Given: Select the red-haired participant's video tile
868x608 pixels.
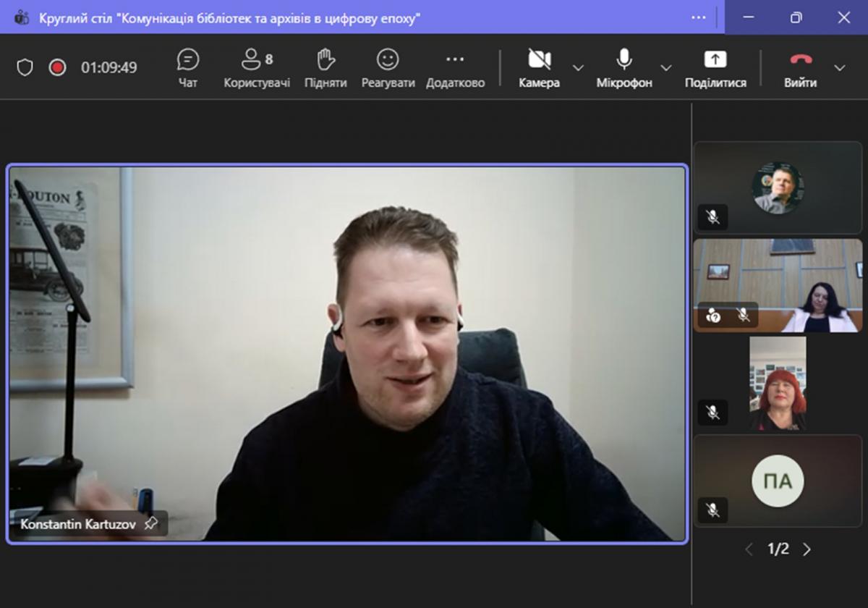Looking at the screenshot, I should tap(778, 384).
